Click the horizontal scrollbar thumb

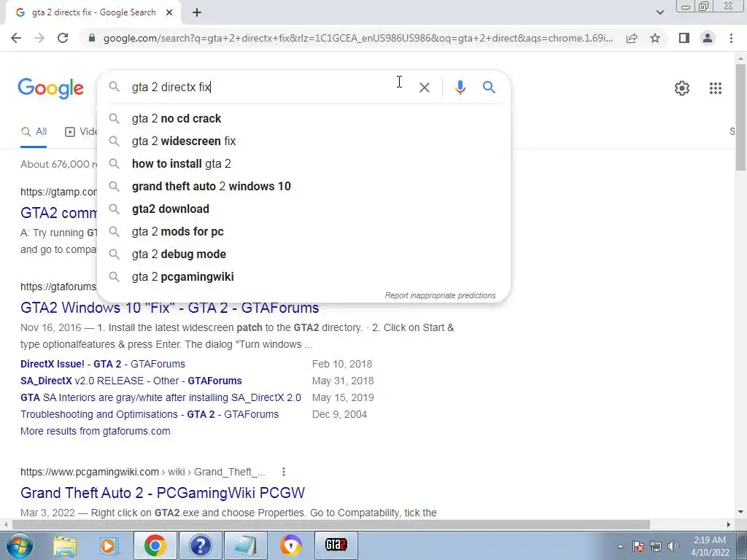[330, 524]
